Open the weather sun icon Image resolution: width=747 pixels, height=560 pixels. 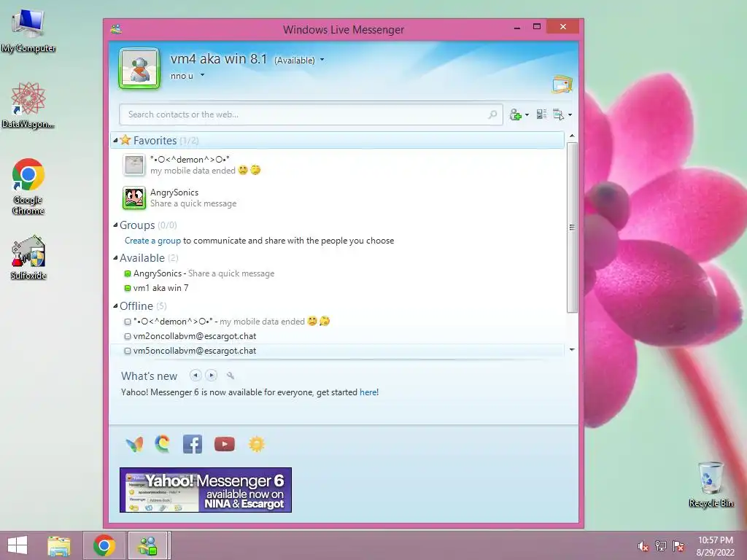[x=256, y=444]
